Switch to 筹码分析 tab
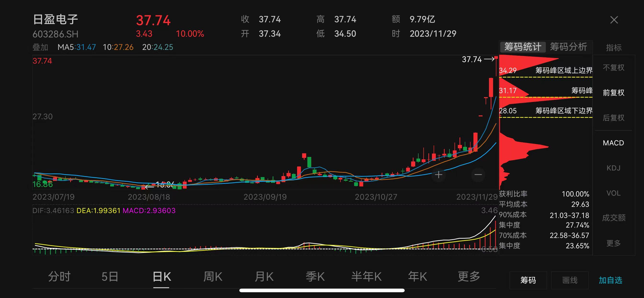Viewport: 644px width, 298px height. pyautogui.click(x=568, y=47)
